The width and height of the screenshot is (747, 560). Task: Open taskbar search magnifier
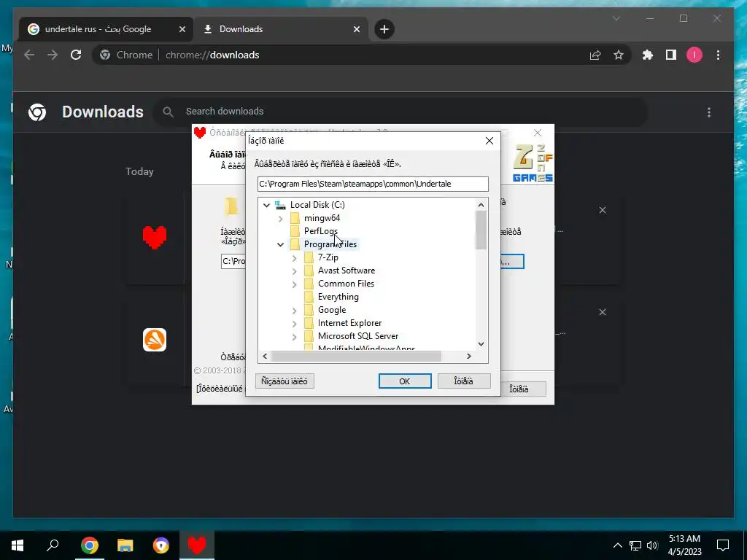click(x=53, y=545)
